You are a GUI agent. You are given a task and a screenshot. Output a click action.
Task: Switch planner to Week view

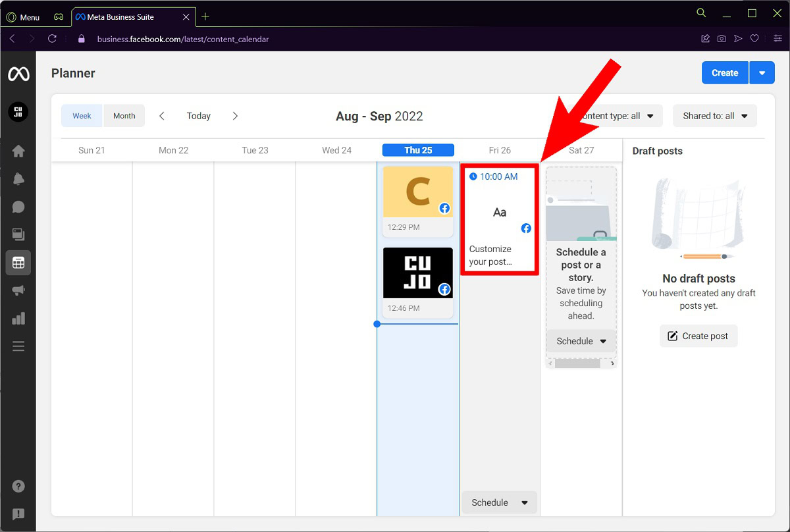click(x=82, y=116)
